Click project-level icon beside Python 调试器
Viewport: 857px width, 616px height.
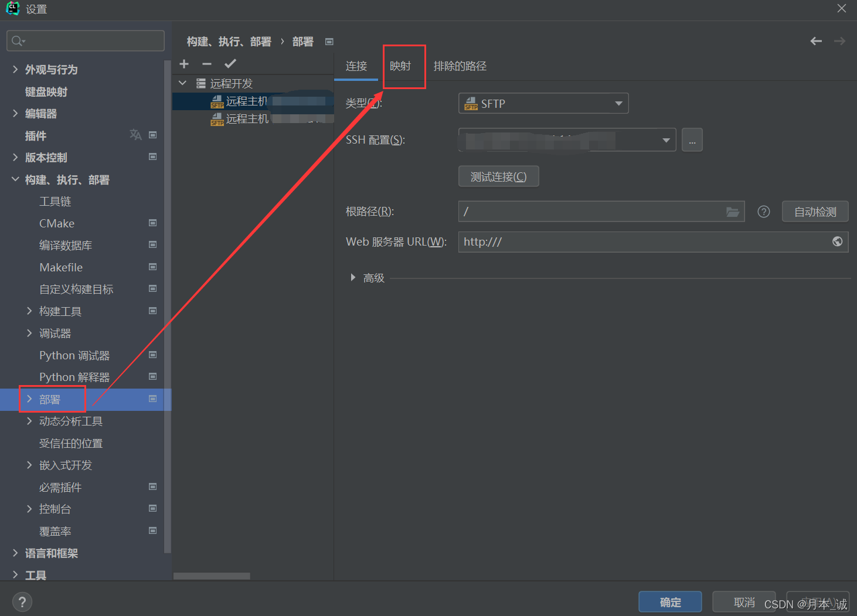pyautogui.click(x=153, y=355)
